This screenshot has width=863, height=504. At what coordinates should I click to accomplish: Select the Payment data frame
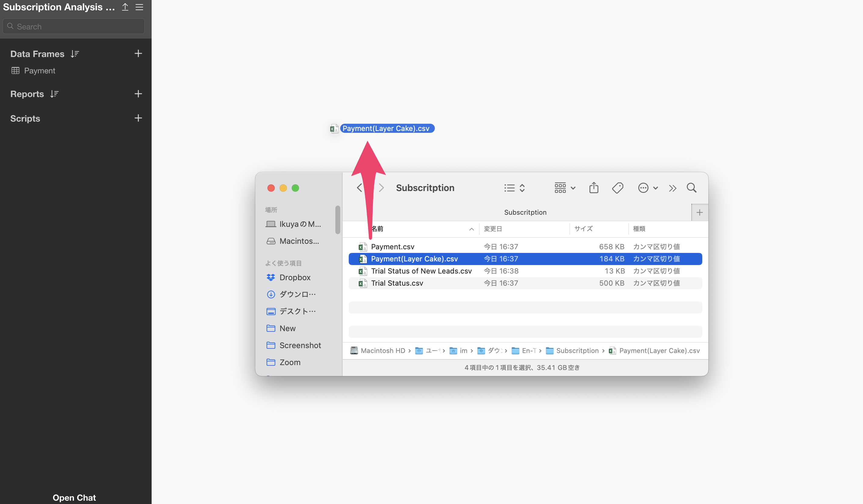coord(39,71)
